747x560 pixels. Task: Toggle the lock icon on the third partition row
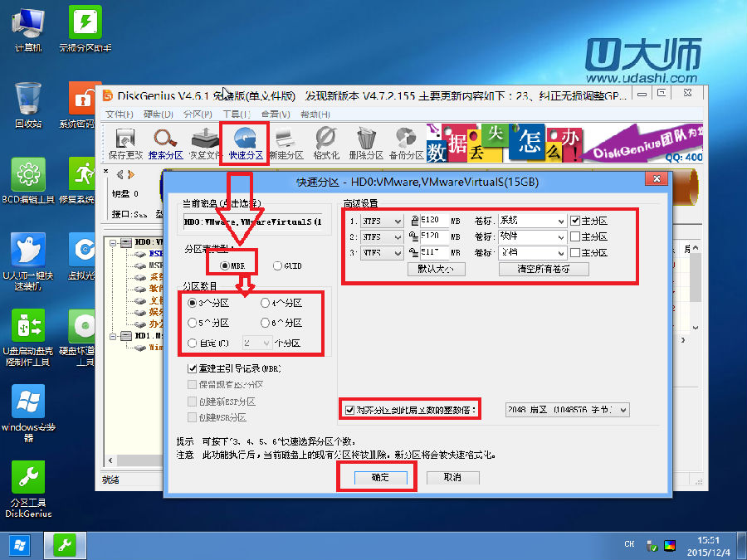(x=414, y=252)
